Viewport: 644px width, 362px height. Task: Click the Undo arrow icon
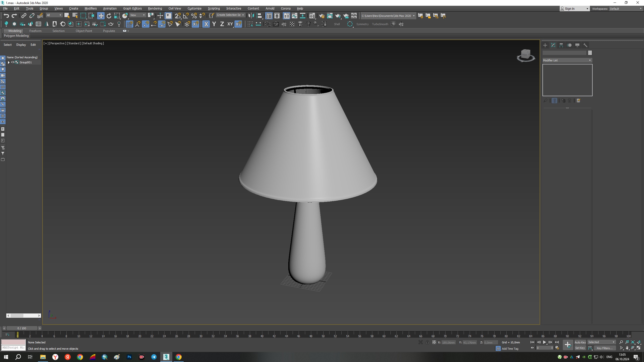tap(6, 16)
